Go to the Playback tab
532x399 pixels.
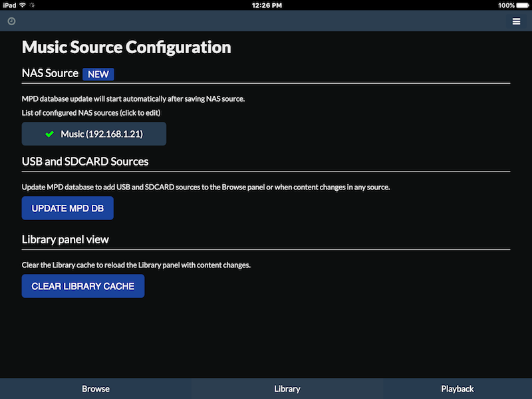(458, 389)
